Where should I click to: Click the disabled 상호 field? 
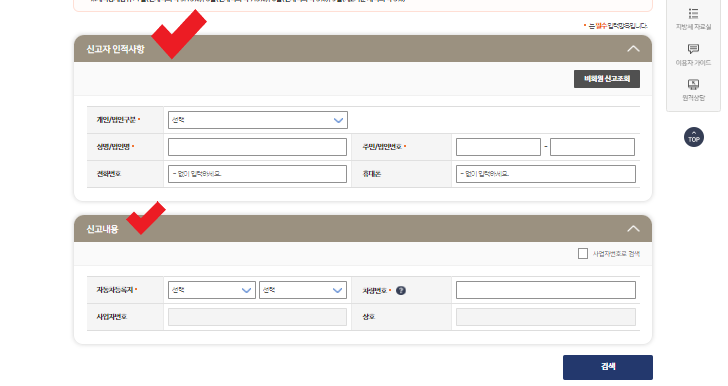pos(546,317)
